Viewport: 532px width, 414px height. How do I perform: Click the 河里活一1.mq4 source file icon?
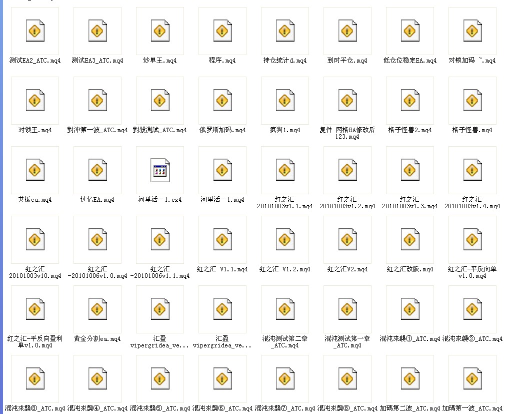tap(222, 170)
